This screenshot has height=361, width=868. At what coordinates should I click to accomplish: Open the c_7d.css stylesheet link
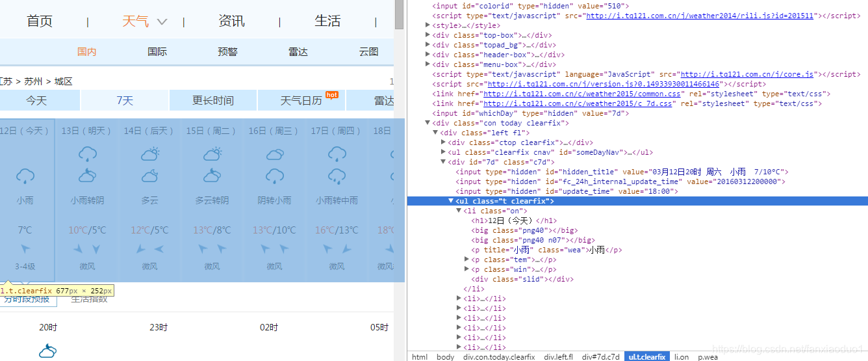coord(578,103)
